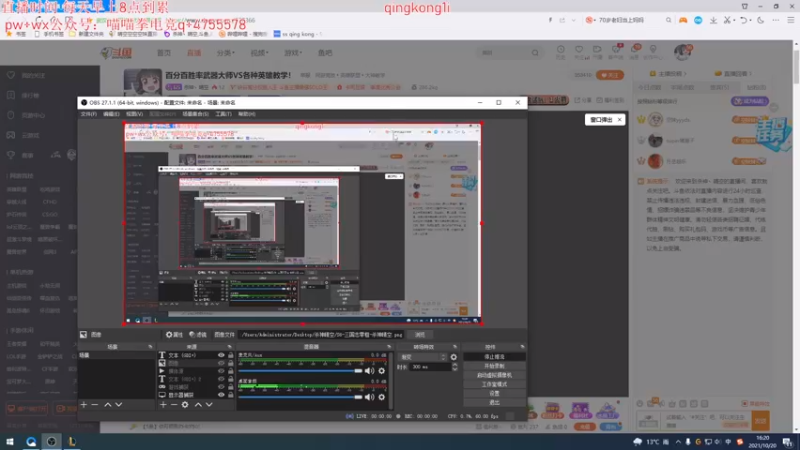The height and width of the screenshot is (450, 800).
Task: Pop out the 控件 dock panel
Action: (522, 346)
